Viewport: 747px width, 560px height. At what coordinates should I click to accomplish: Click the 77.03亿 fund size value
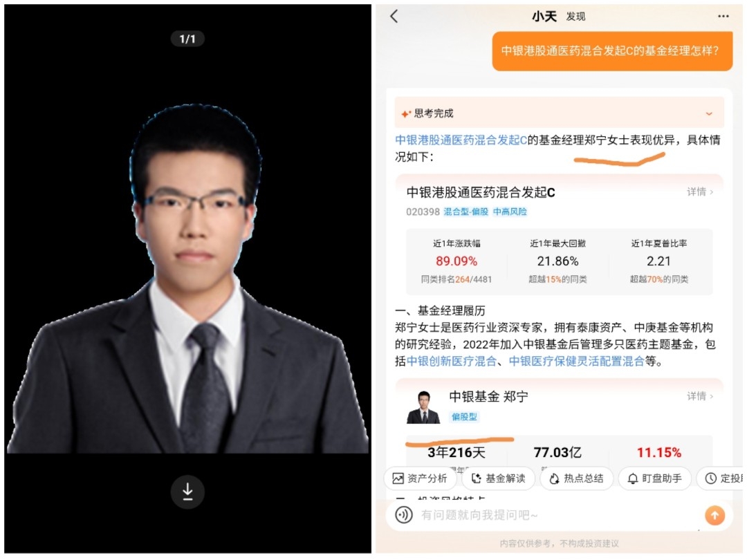558,452
